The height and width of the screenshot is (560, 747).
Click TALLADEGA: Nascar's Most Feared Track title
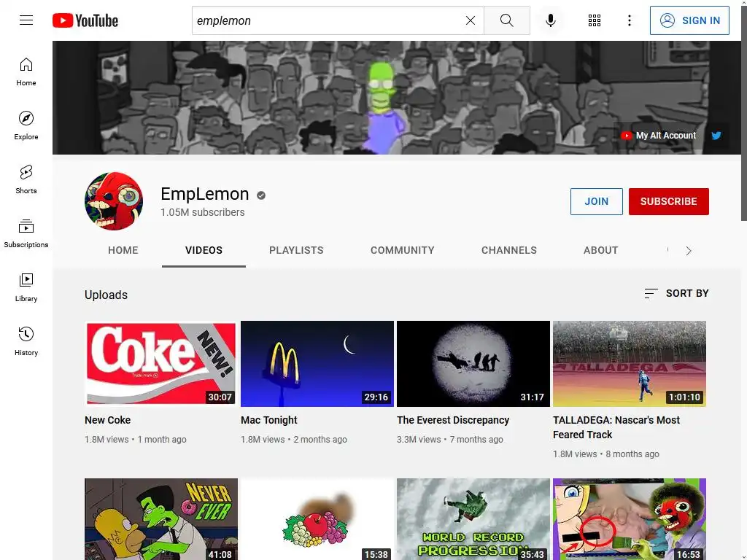pyautogui.click(x=616, y=427)
